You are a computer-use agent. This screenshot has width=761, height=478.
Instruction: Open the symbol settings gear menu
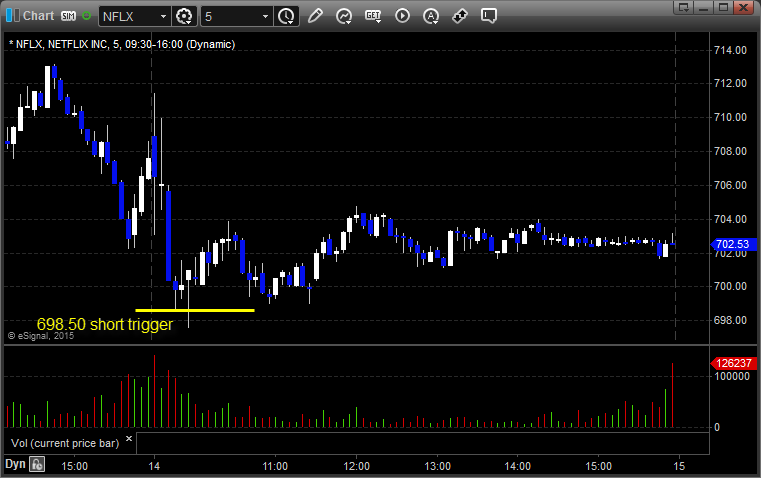pyautogui.click(x=184, y=16)
